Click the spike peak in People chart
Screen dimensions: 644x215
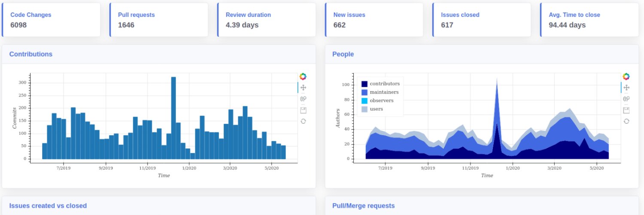click(497, 80)
